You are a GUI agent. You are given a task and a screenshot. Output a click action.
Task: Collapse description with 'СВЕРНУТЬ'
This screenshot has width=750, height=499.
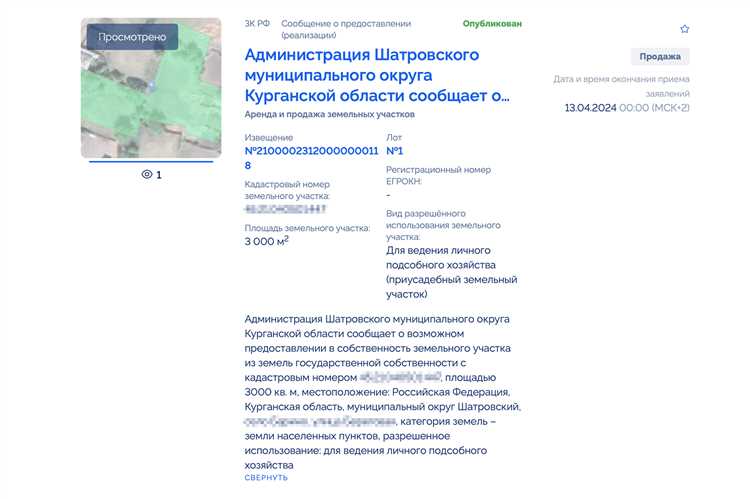tap(266, 477)
